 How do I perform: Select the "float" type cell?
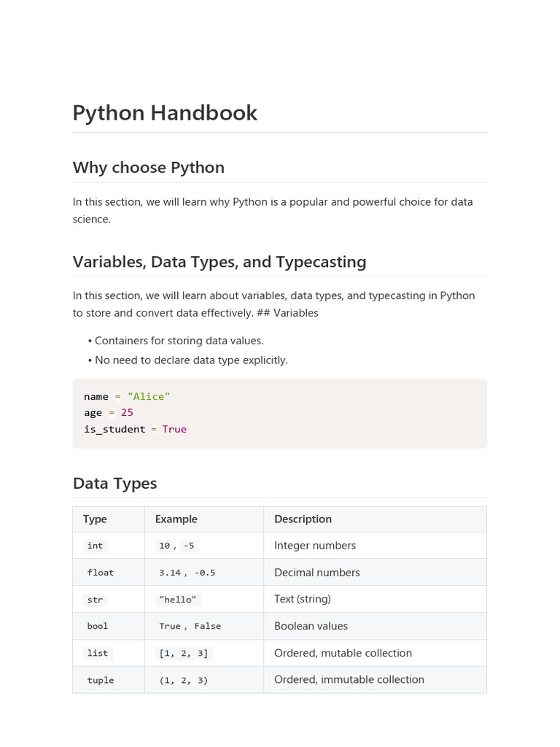pyautogui.click(x=109, y=572)
